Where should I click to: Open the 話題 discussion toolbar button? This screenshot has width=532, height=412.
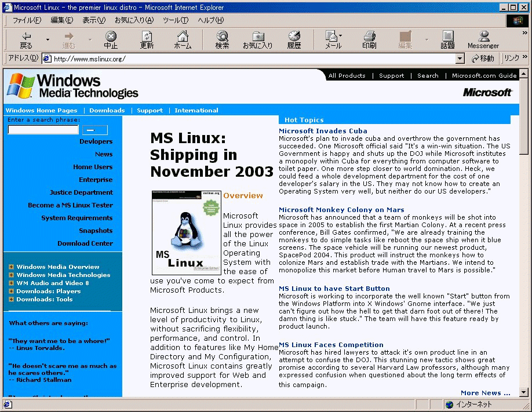tap(447, 41)
